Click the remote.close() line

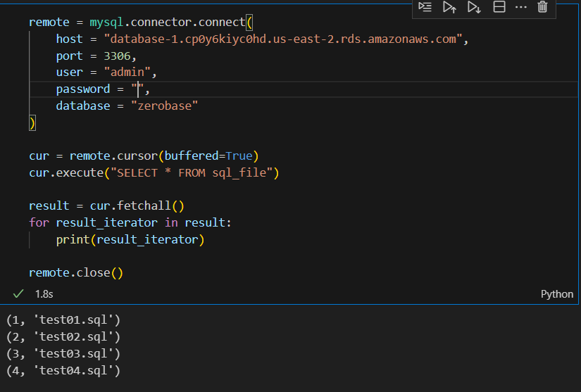click(76, 273)
